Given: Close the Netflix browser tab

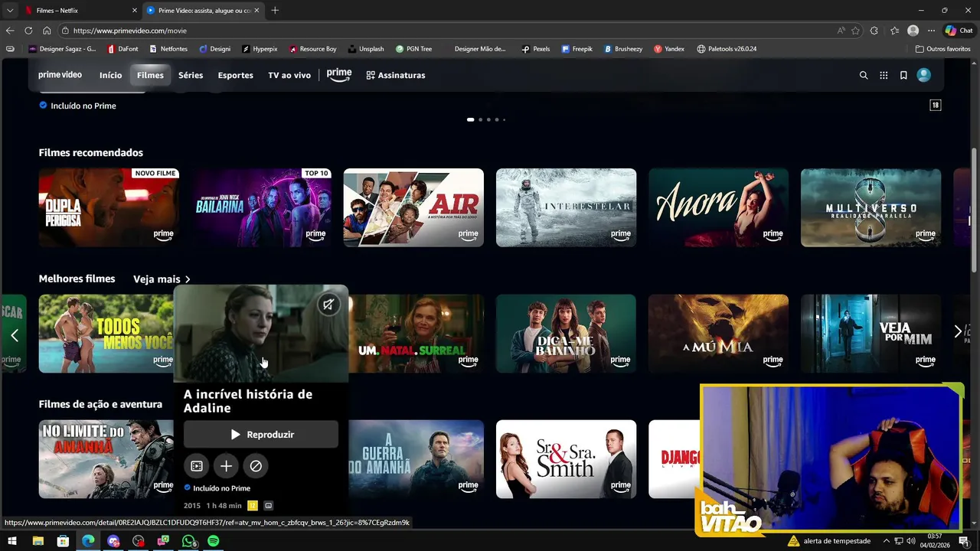Looking at the screenshot, I should point(135,10).
